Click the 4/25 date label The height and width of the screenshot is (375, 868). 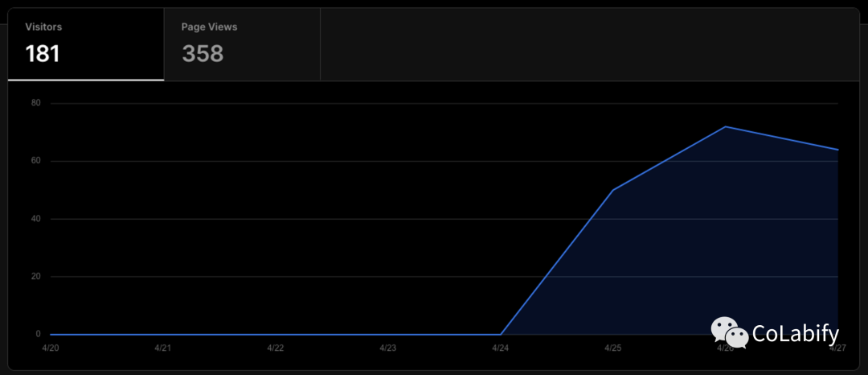(612, 348)
